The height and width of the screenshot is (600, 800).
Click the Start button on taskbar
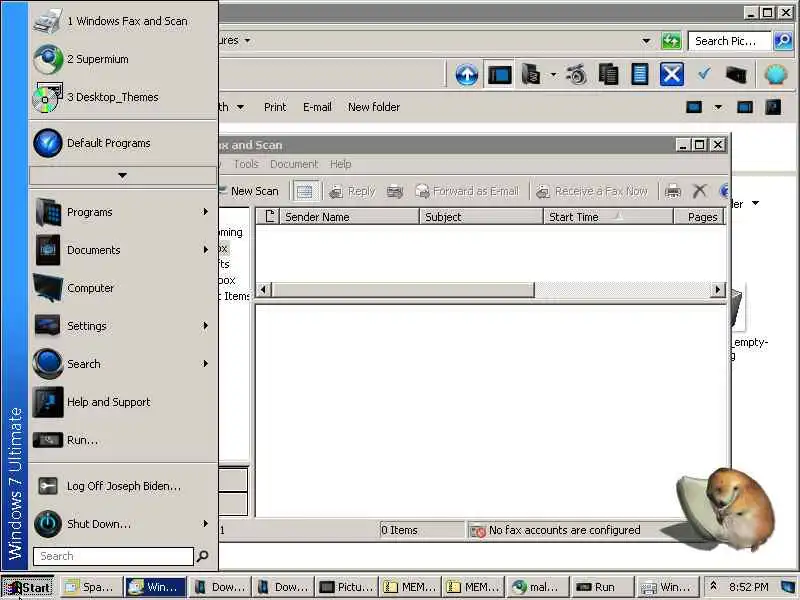coord(28,587)
